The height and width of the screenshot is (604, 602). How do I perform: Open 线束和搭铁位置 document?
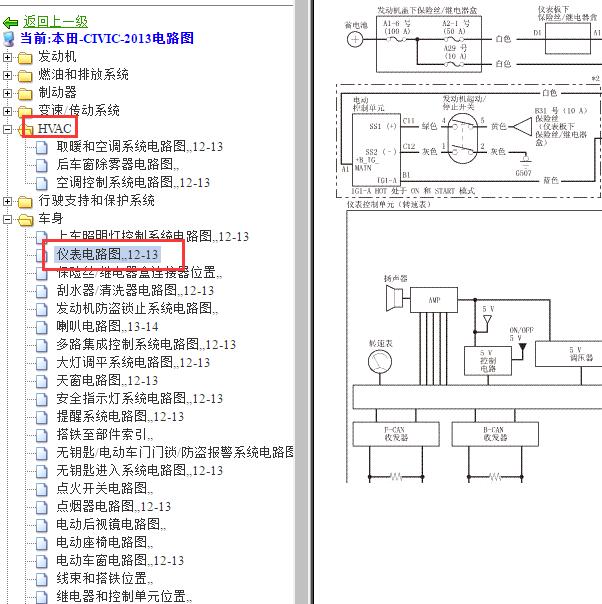(x=104, y=579)
